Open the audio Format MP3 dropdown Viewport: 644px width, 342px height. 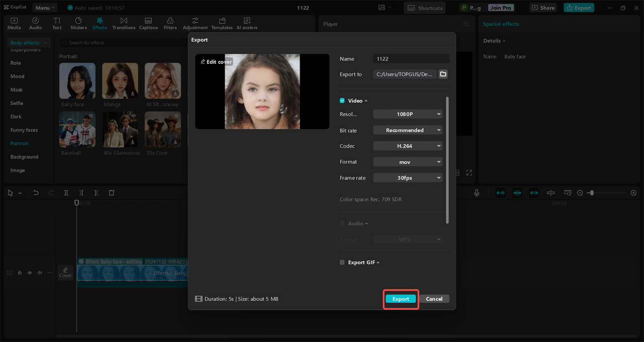(x=408, y=239)
